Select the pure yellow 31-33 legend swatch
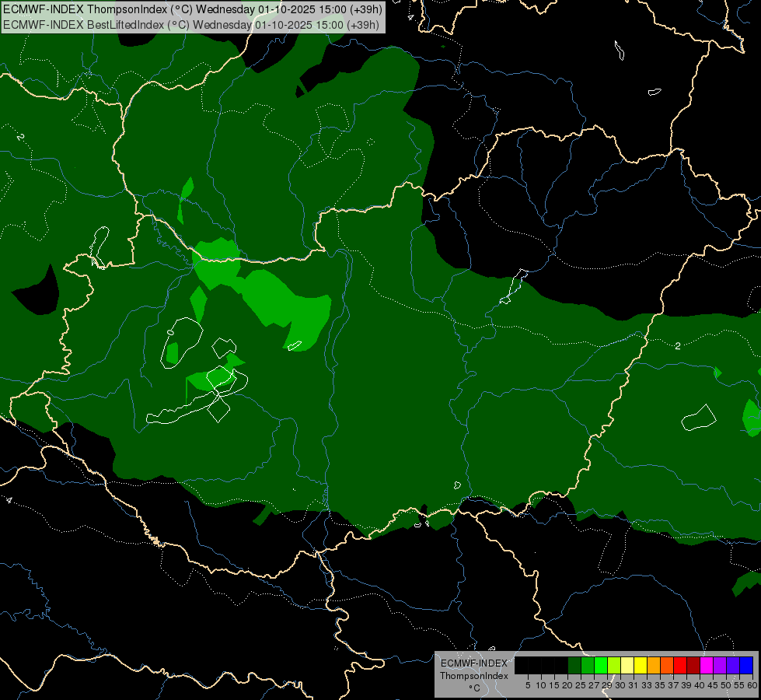Viewport: 761px width, 700px height. pyautogui.click(x=641, y=665)
